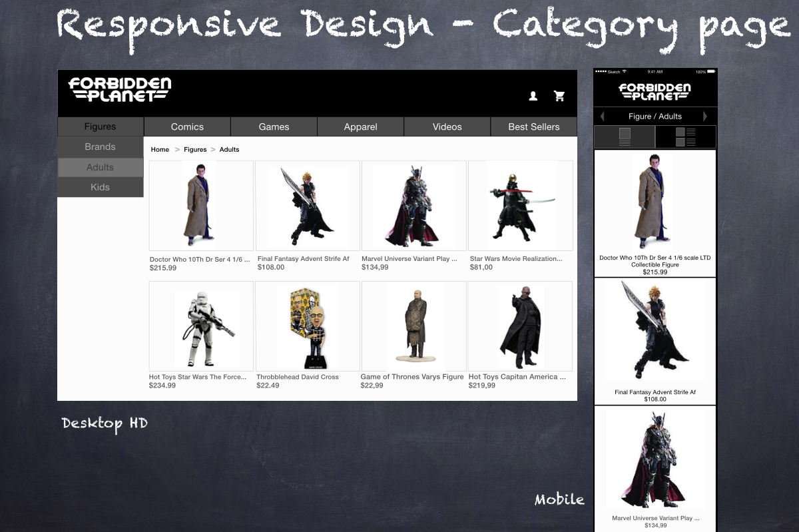Select Kids in the sidebar menu
The image size is (799, 532).
(101, 187)
